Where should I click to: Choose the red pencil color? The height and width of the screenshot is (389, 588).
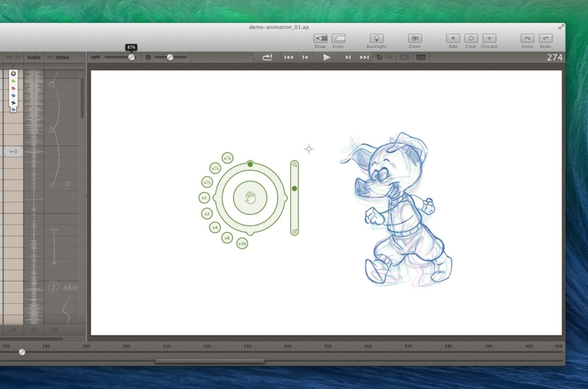[13, 88]
